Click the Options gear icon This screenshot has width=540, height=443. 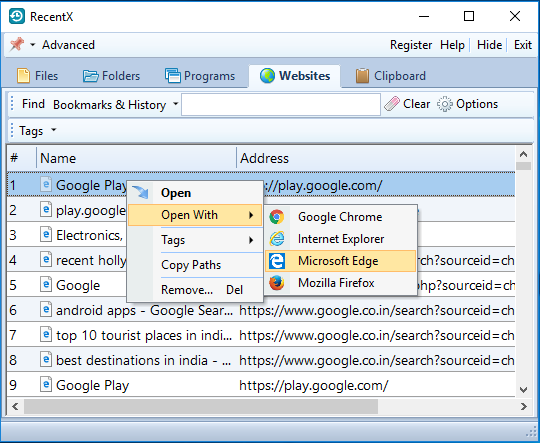pos(445,104)
